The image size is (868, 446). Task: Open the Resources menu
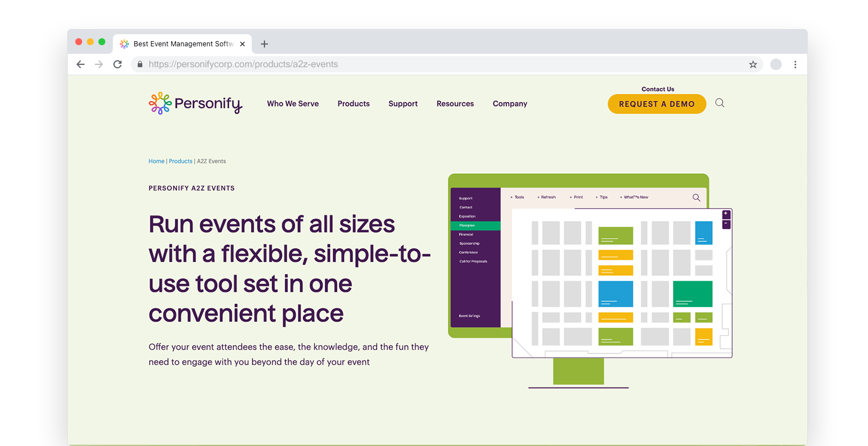455,104
